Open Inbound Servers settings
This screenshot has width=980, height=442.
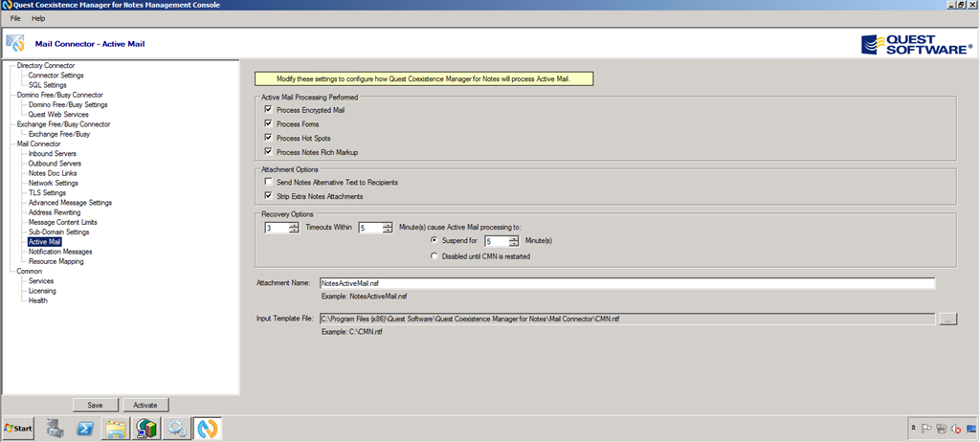coord(53,154)
